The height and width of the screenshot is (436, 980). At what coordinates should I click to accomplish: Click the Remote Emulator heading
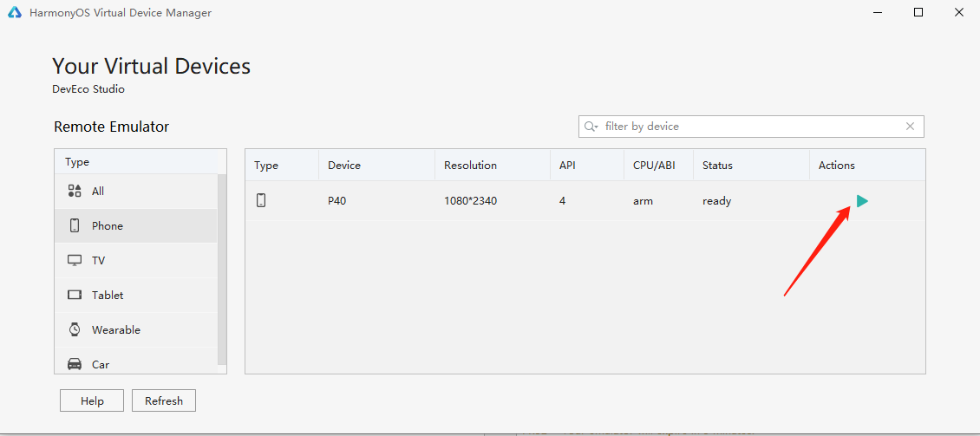[x=112, y=127]
